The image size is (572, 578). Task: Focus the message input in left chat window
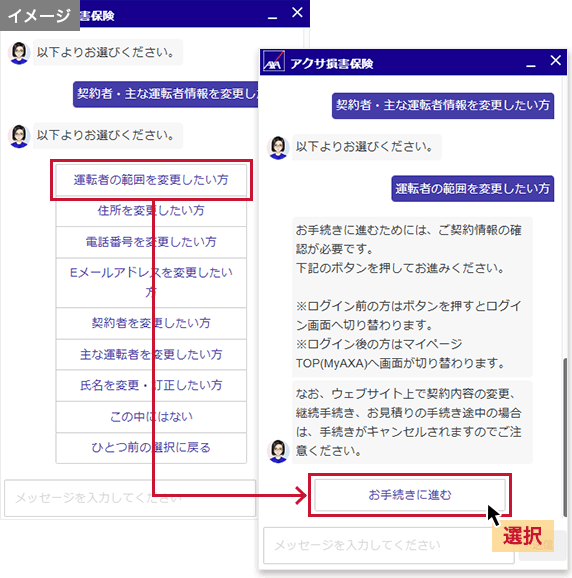pyautogui.click(x=130, y=498)
